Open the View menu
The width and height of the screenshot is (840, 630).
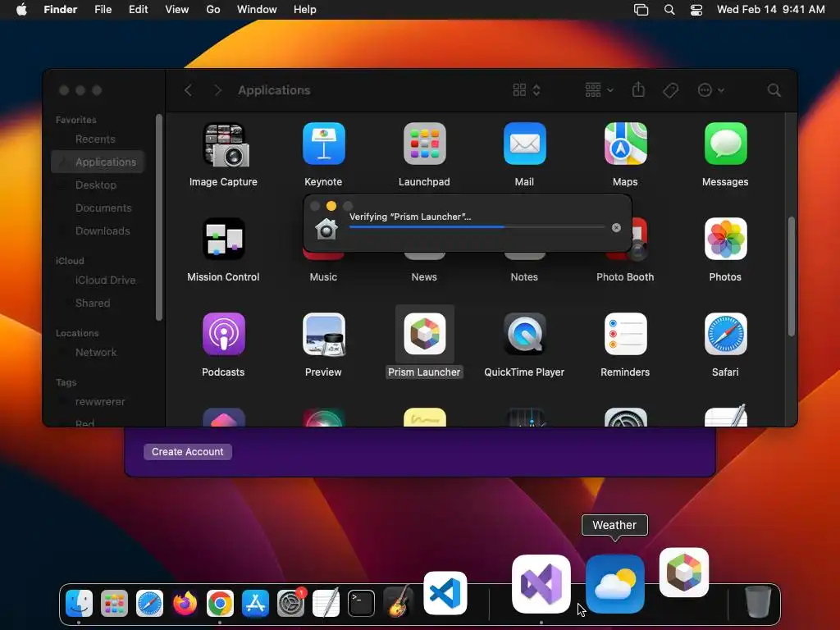(x=177, y=10)
